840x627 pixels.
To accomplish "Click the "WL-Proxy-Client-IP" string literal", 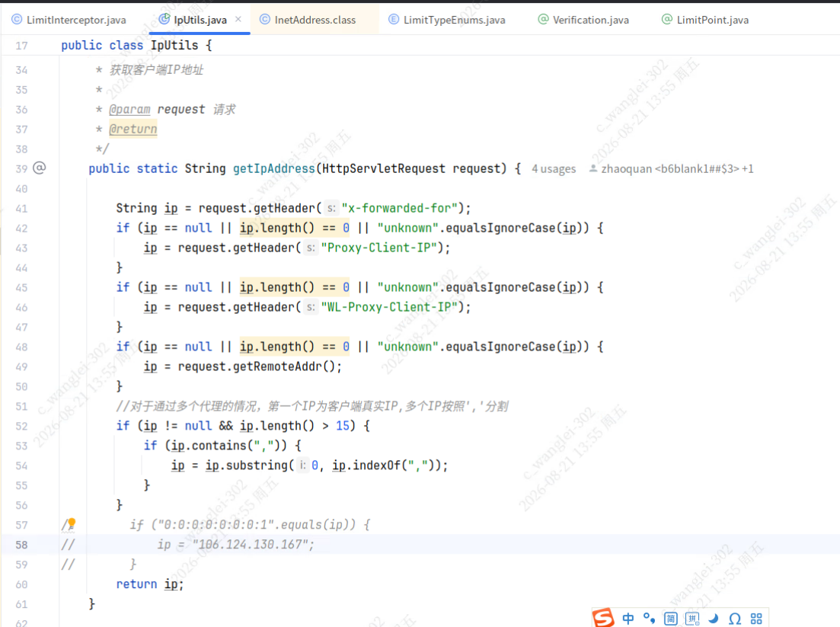I will coord(389,307).
